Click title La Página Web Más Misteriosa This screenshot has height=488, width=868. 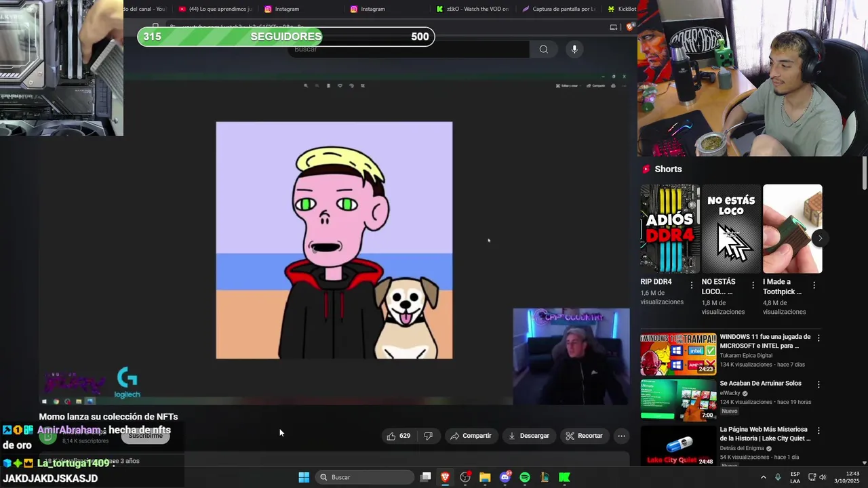765,434
